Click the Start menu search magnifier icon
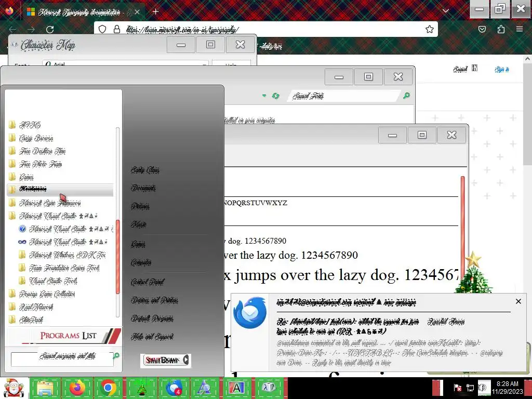 coord(116,355)
